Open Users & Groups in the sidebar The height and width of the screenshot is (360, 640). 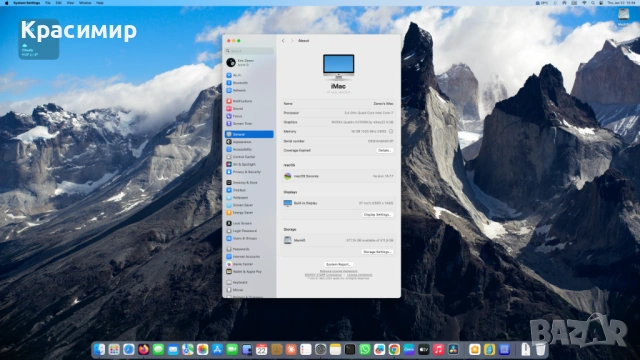pos(249,238)
